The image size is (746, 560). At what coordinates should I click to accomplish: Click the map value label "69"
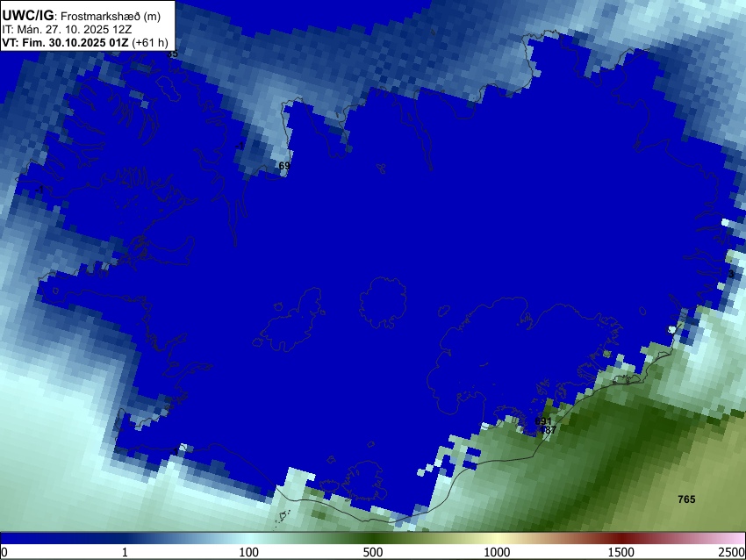click(x=284, y=166)
